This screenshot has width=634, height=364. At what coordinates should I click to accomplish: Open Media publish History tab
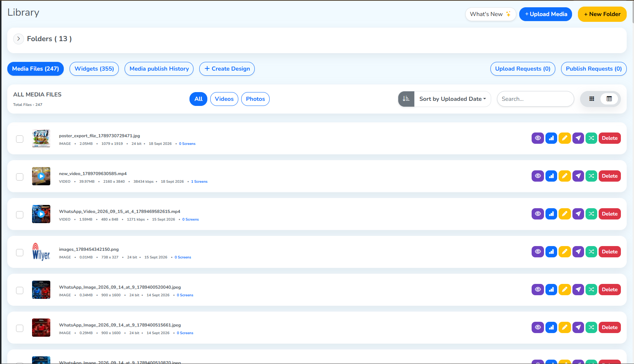click(x=159, y=69)
